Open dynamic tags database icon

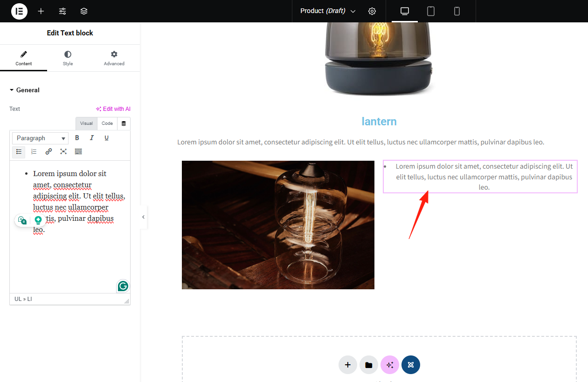[124, 123]
